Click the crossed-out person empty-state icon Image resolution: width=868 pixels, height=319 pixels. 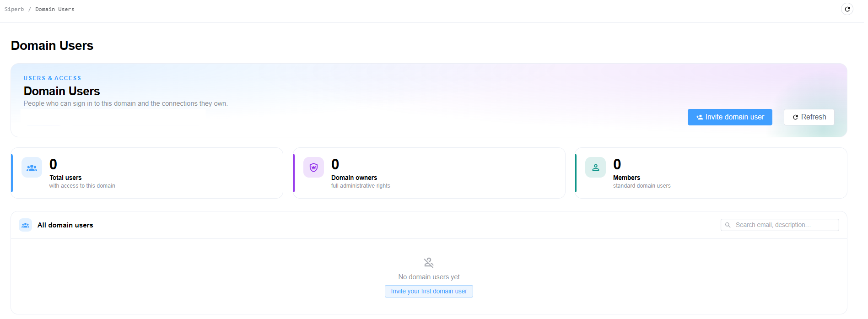429,263
